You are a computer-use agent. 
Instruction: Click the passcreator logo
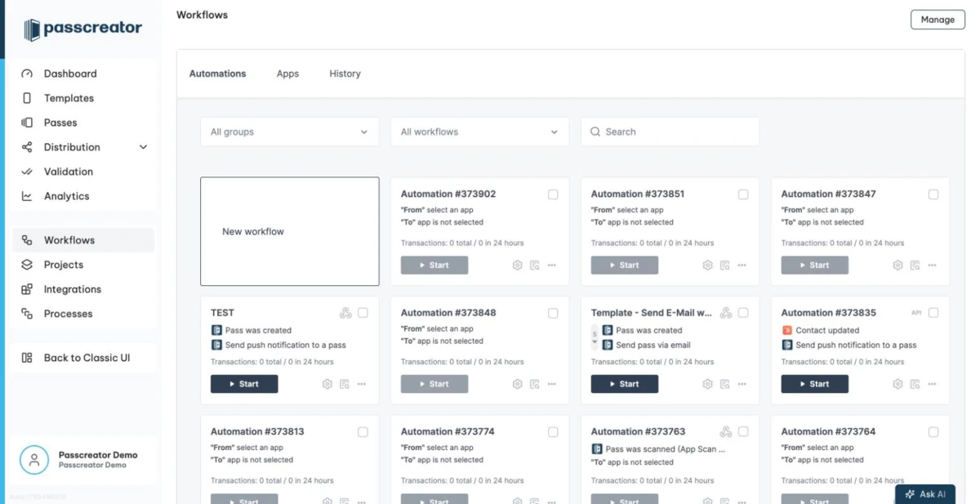click(82, 29)
